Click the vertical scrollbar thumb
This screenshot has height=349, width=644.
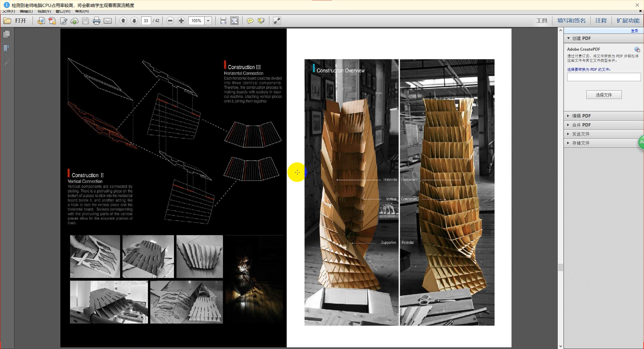point(560,267)
